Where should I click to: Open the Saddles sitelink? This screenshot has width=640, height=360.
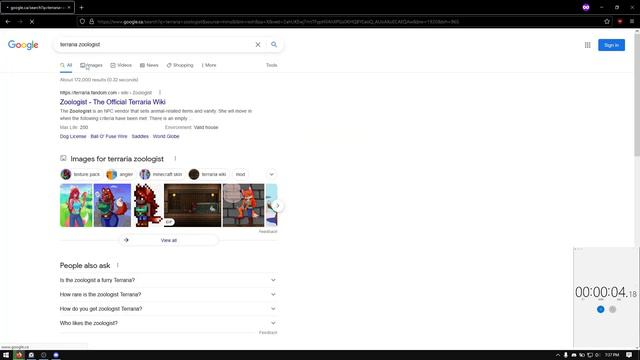[140, 136]
